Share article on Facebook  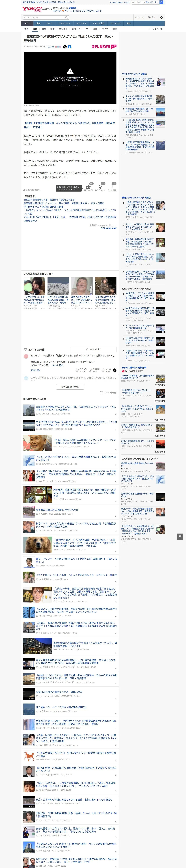coord(70,47)
